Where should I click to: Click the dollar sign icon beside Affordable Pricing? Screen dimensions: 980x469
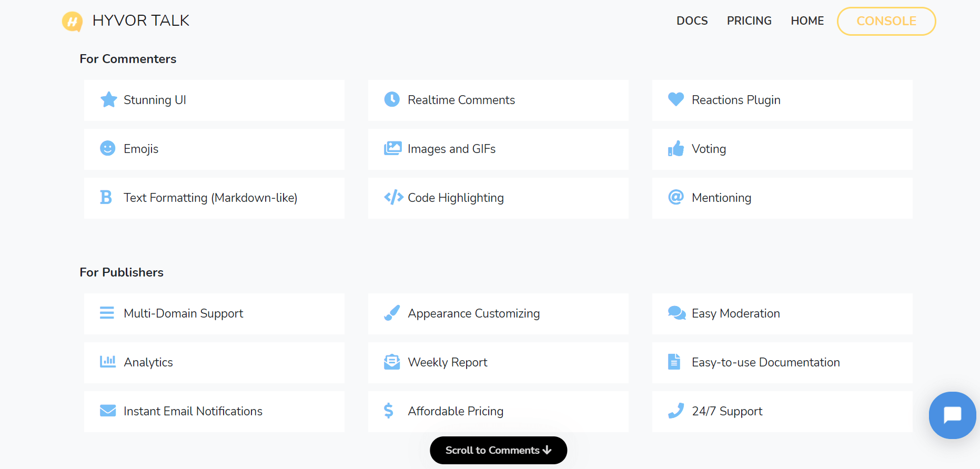coord(389,411)
